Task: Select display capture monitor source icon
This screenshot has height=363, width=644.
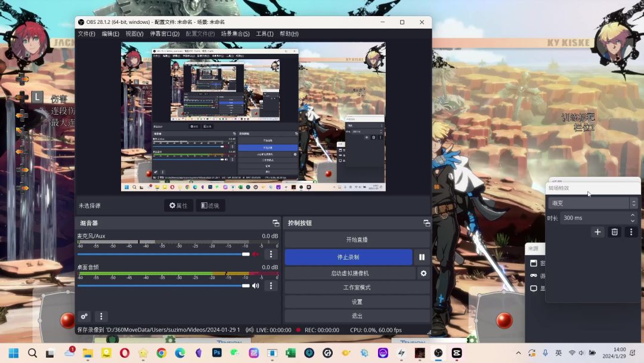Action: [x=534, y=288]
